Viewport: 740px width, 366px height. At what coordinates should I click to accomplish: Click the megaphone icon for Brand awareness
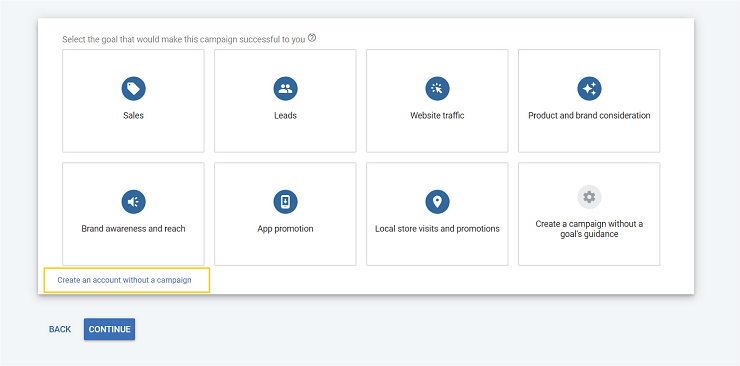pyautogui.click(x=134, y=202)
